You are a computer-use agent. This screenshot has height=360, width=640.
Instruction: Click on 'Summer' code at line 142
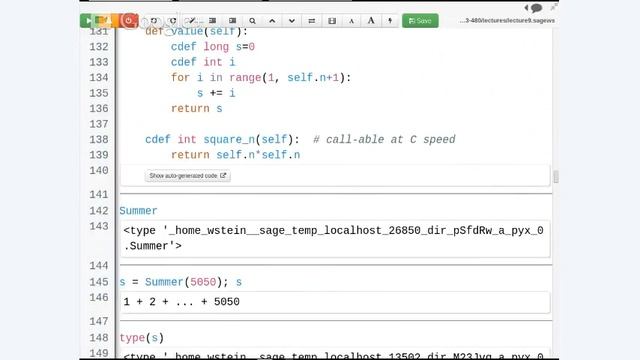coord(138,211)
